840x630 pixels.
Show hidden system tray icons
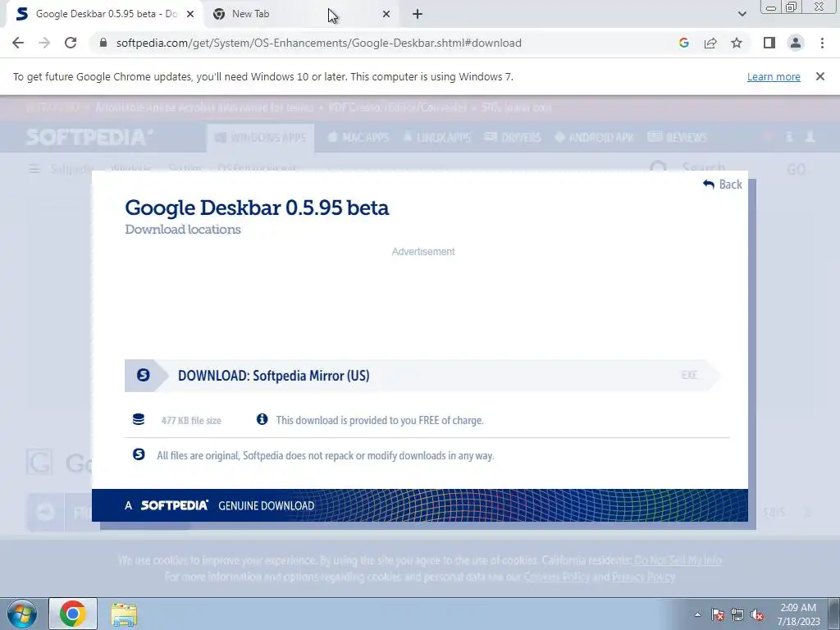pos(697,614)
